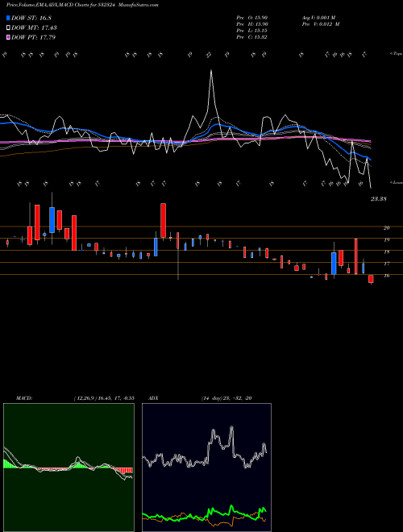
Task: Click the 23.38 price label
Action: tap(378, 199)
